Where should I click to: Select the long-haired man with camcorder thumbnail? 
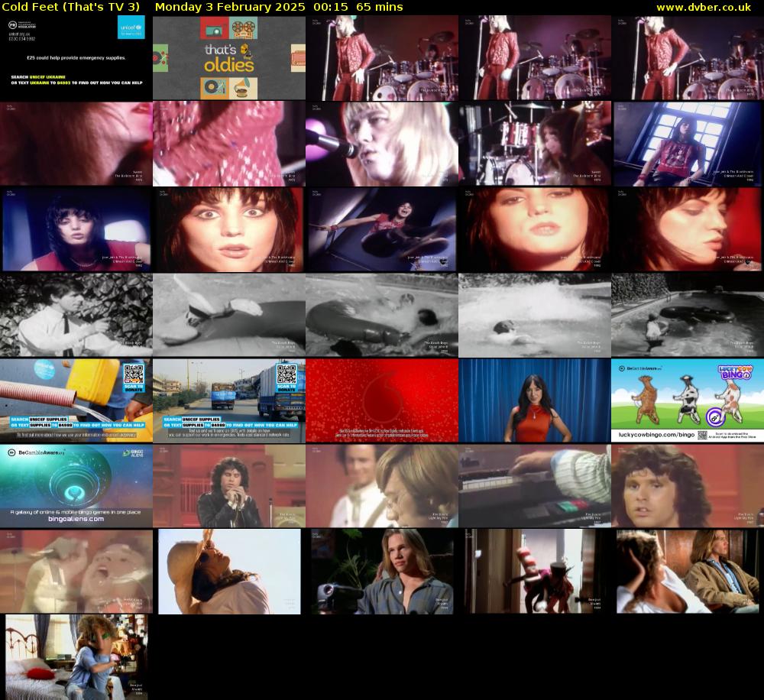click(381, 572)
